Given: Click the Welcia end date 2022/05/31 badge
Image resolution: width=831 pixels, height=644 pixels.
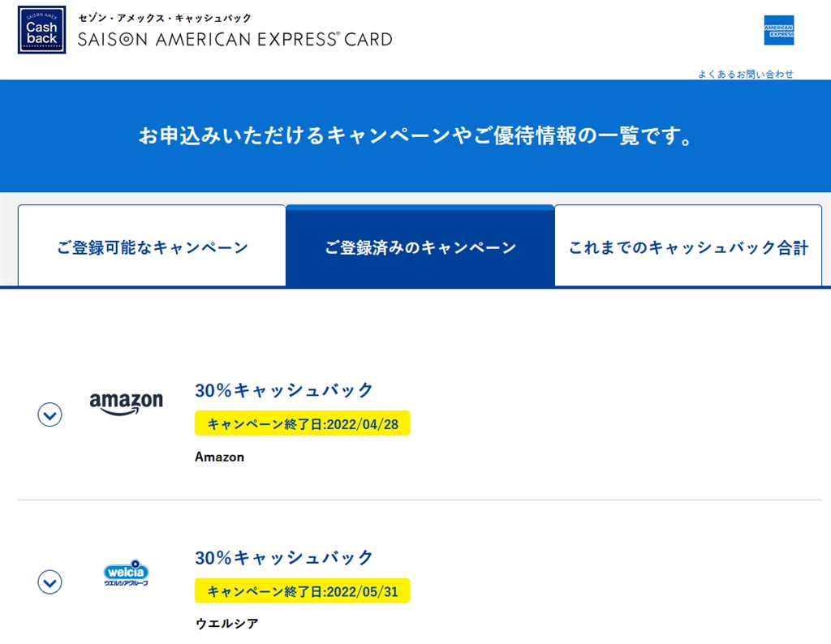Looking at the screenshot, I should pyautogui.click(x=302, y=590).
